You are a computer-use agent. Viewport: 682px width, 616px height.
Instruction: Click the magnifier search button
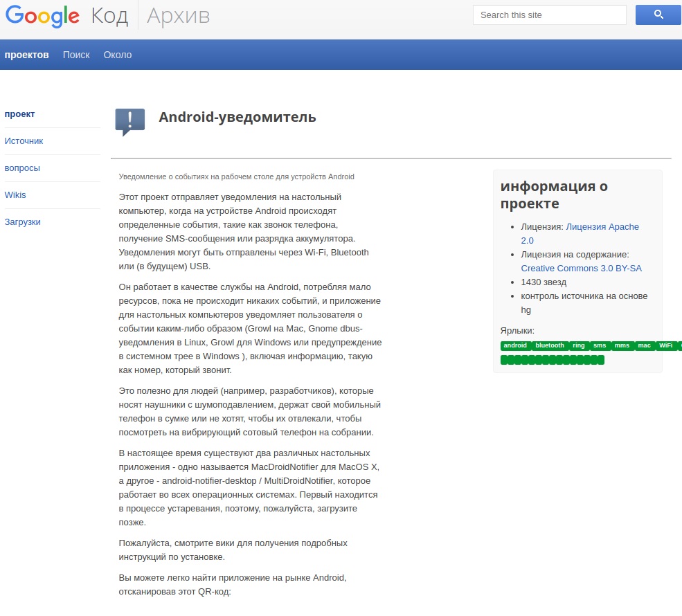point(658,15)
